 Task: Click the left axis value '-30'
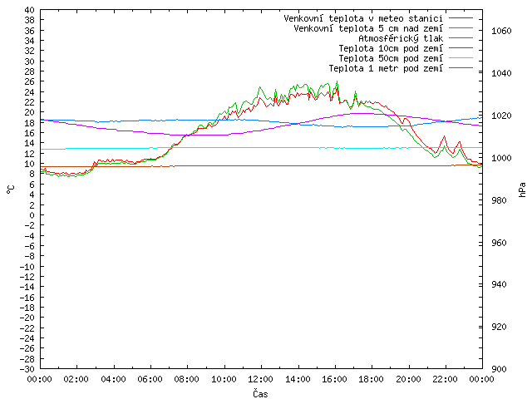click(x=27, y=369)
